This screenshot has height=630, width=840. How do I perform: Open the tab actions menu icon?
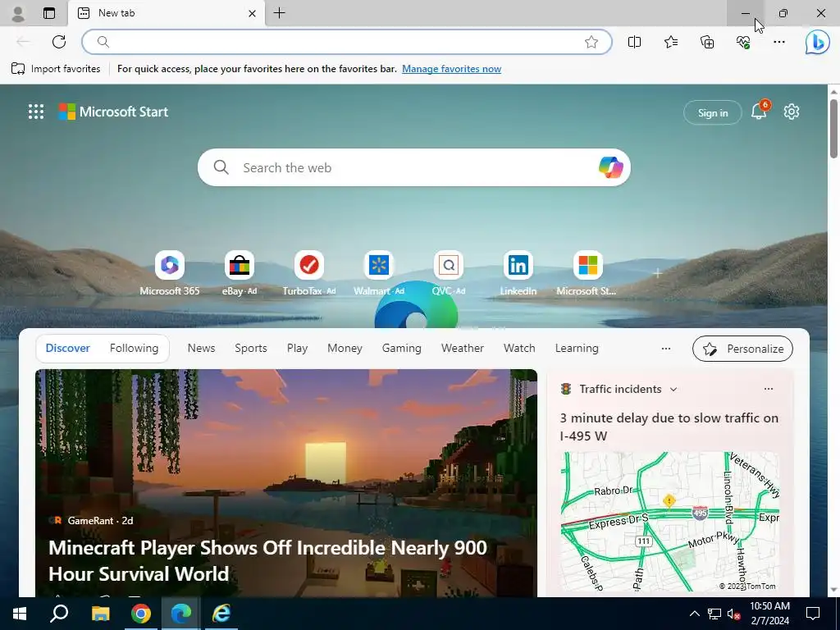point(48,13)
